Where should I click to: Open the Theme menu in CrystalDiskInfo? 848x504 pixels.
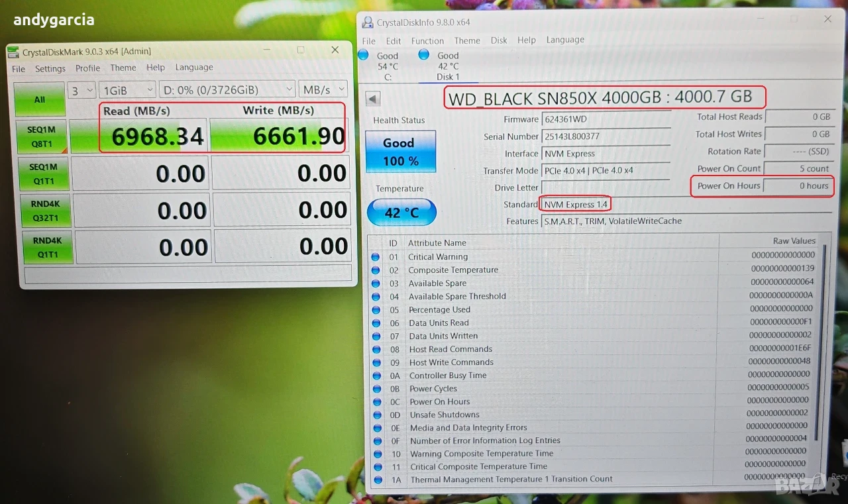tap(467, 40)
